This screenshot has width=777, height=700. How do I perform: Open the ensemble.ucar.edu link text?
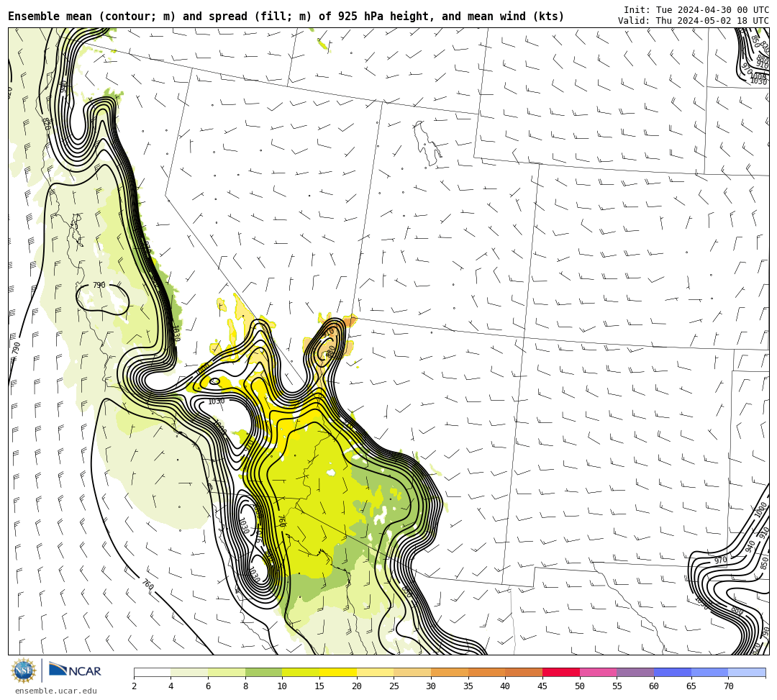pyautogui.click(x=56, y=691)
